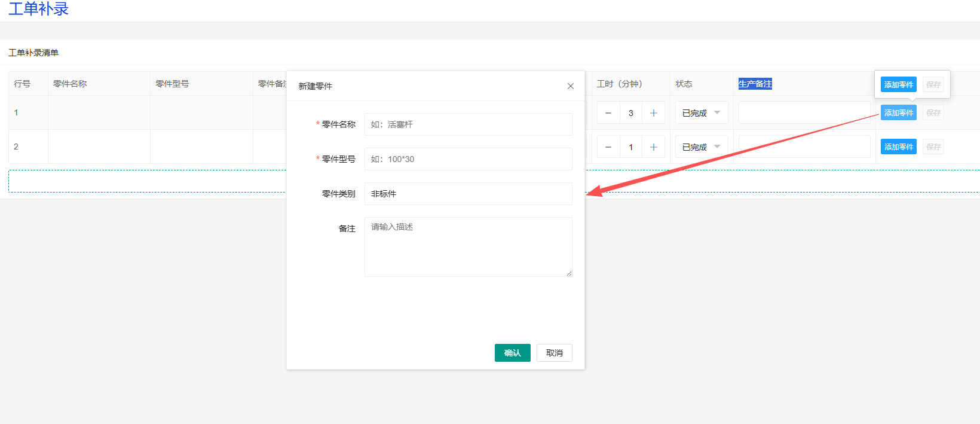This screenshot has height=424, width=980.
Task: Open the 已完成 status dropdown in row 1
Action: 702,113
